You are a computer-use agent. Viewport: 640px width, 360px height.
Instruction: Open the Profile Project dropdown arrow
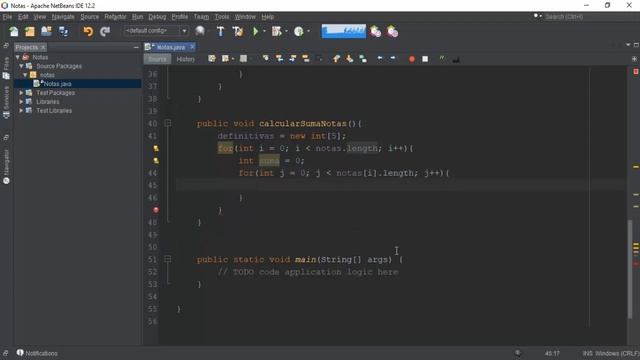(308, 31)
